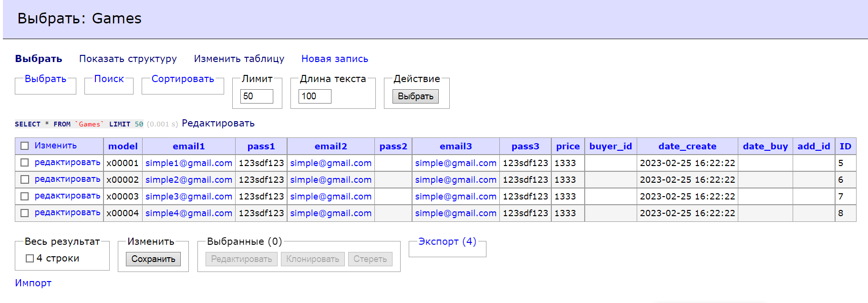
Task: Select date_create cell in row x00004
Action: coord(687,213)
